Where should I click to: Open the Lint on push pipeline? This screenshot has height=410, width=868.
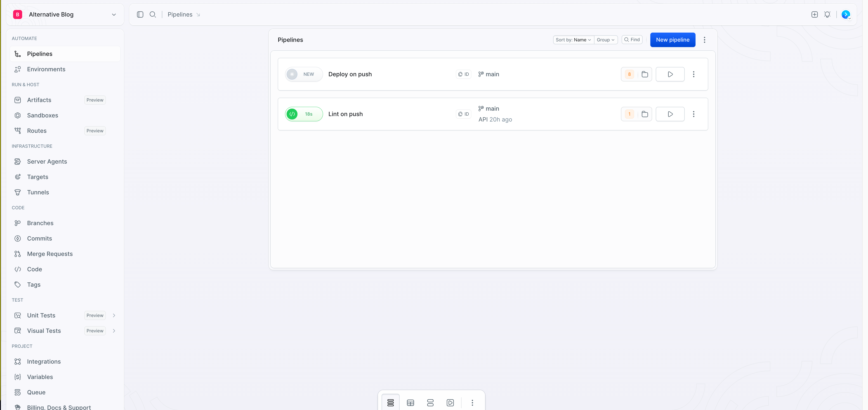click(x=345, y=114)
